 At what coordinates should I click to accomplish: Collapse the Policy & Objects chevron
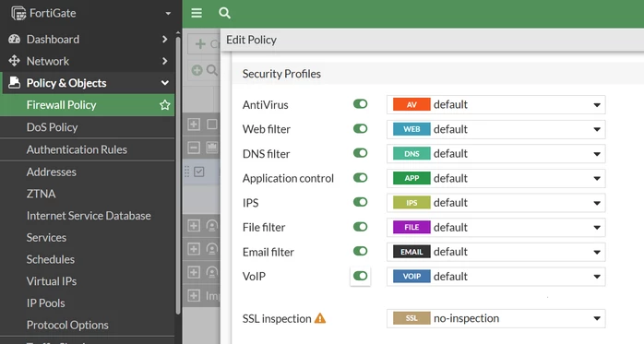pos(165,83)
